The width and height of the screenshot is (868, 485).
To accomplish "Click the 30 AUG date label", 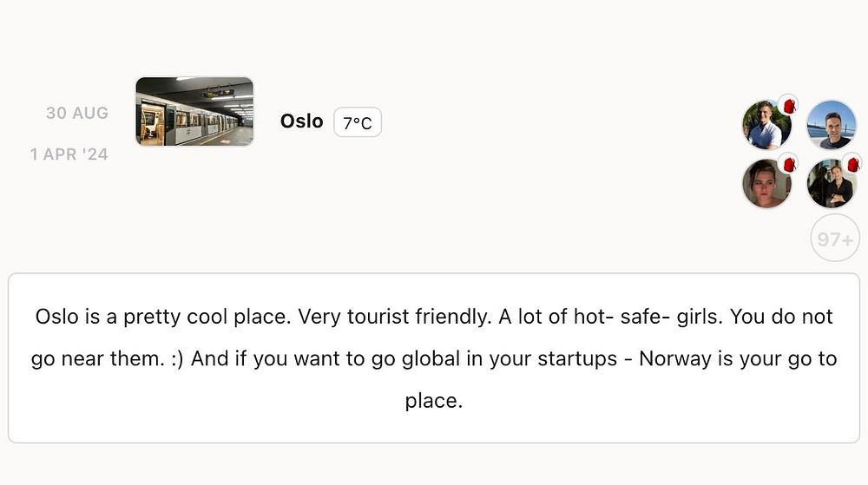I will [77, 113].
